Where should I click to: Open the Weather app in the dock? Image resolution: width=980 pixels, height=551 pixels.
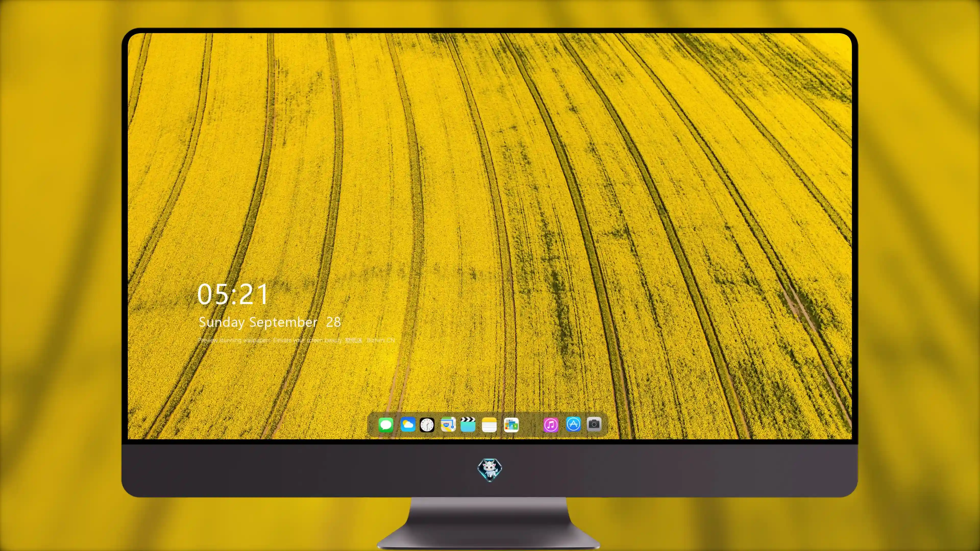408,424
